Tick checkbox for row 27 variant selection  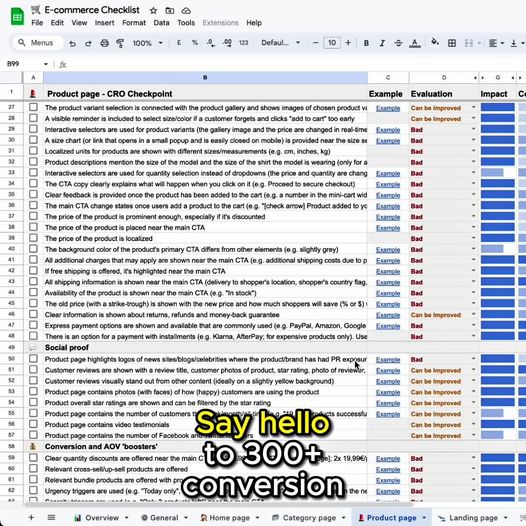pyautogui.click(x=33, y=107)
